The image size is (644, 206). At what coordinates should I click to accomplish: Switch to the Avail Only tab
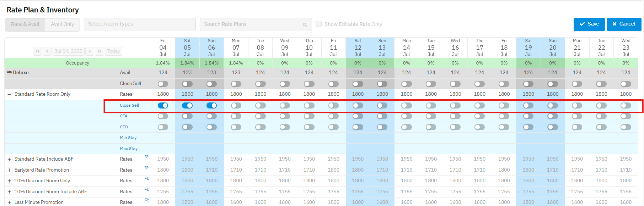[63, 24]
